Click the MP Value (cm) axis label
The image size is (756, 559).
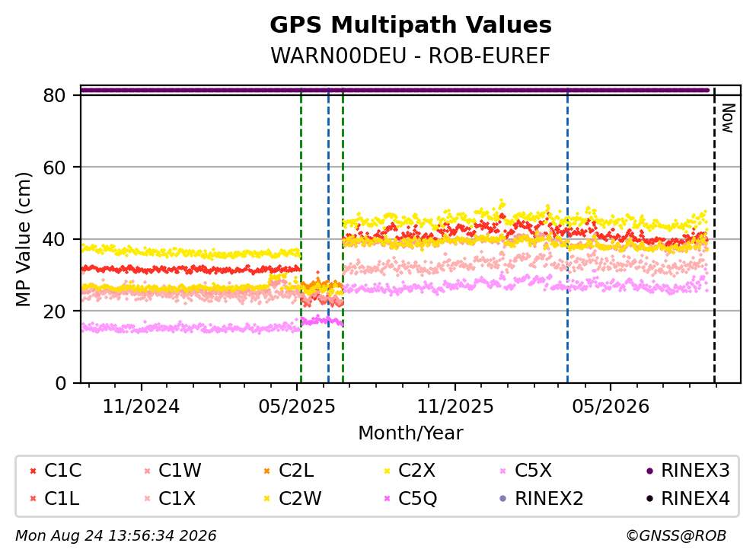(23, 239)
